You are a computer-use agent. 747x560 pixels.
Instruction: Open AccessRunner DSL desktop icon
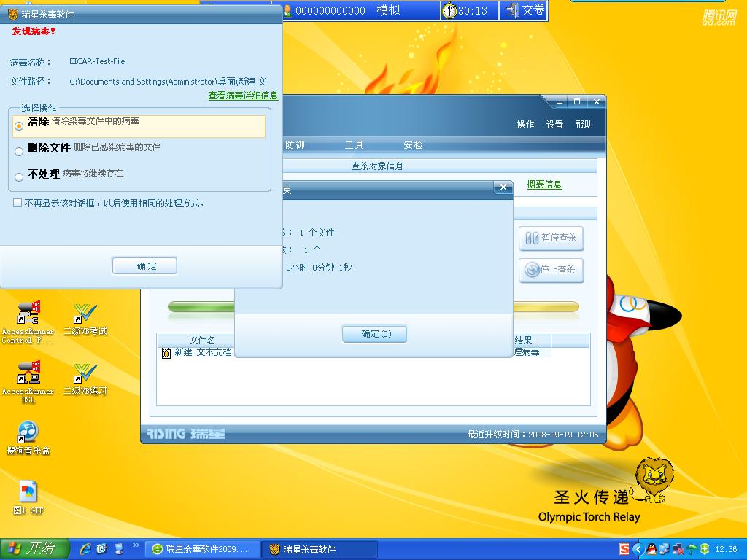[x=28, y=382]
